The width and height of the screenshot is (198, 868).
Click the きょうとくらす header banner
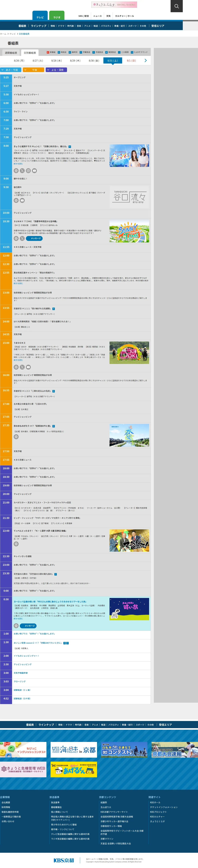(x=114, y=5)
